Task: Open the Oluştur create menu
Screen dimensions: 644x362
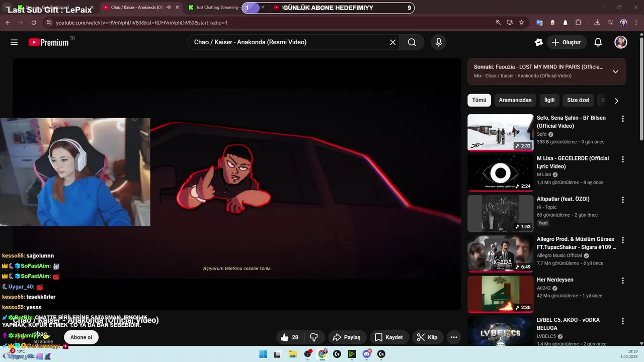Action: (x=566, y=42)
